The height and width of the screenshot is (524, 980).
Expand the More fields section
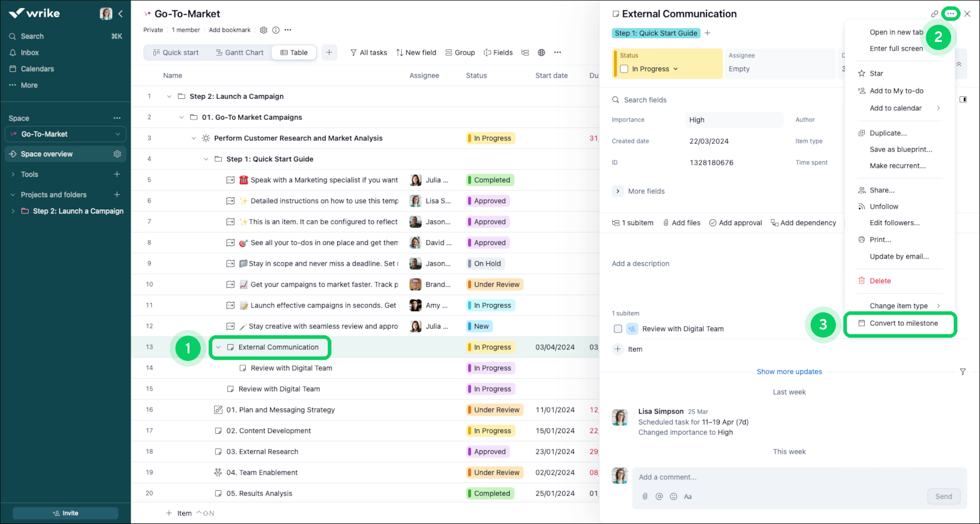click(618, 191)
